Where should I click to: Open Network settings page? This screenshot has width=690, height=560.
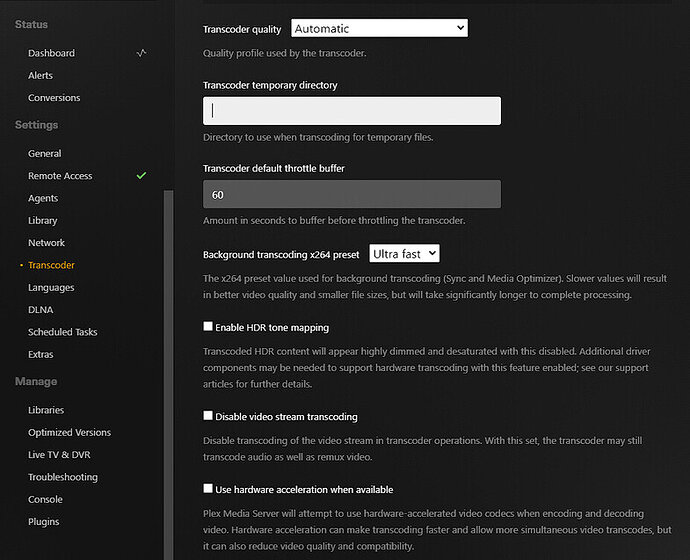[47, 243]
